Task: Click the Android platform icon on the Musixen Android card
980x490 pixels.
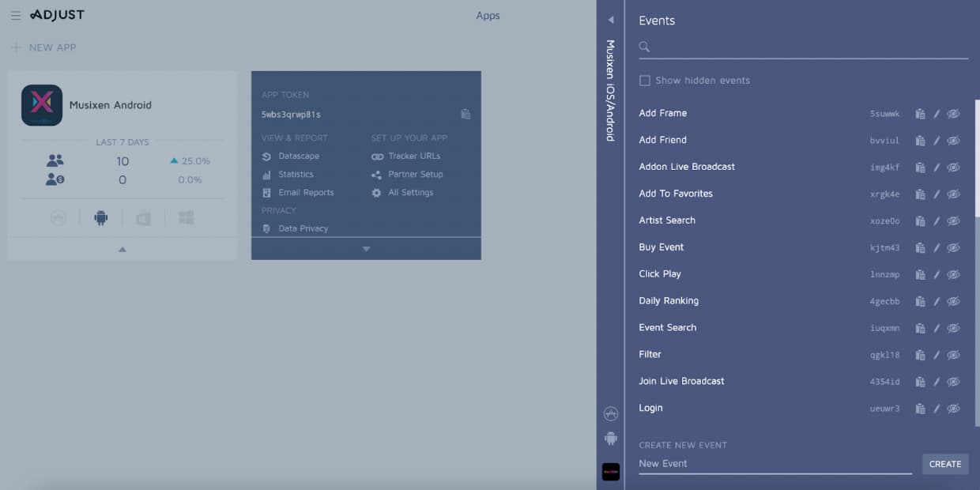Action: pyautogui.click(x=100, y=218)
